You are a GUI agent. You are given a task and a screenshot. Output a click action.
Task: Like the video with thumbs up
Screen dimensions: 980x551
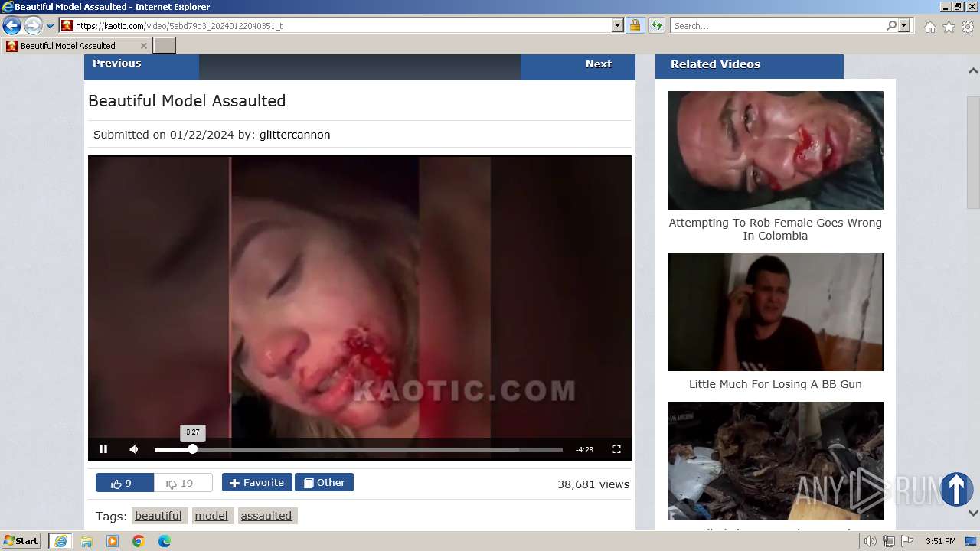tap(125, 483)
